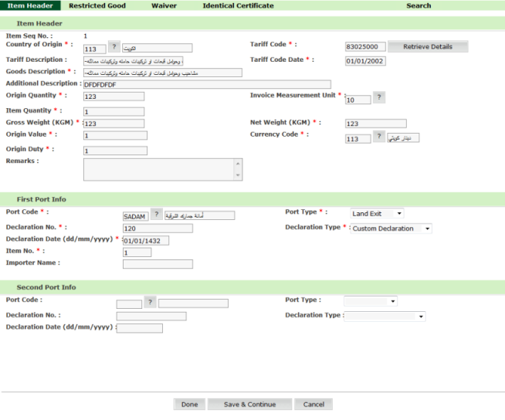
Task: Expand the Second Port Type dropdown
Action: click(371, 301)
